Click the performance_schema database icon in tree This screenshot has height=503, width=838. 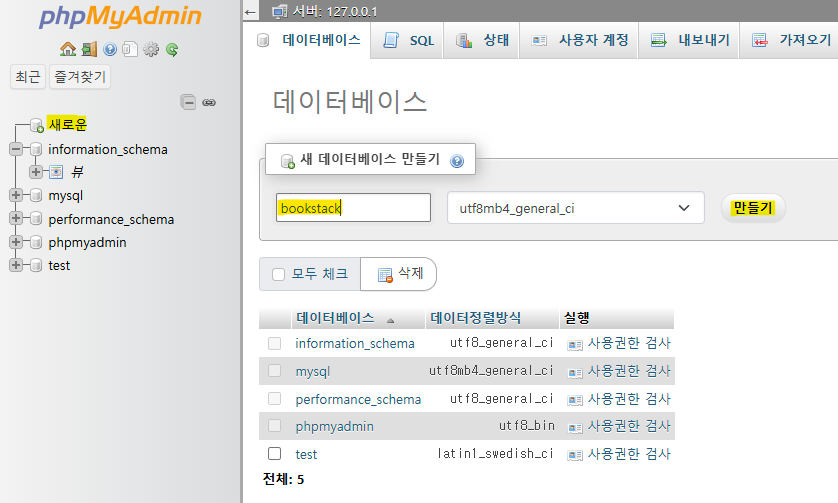36,219
